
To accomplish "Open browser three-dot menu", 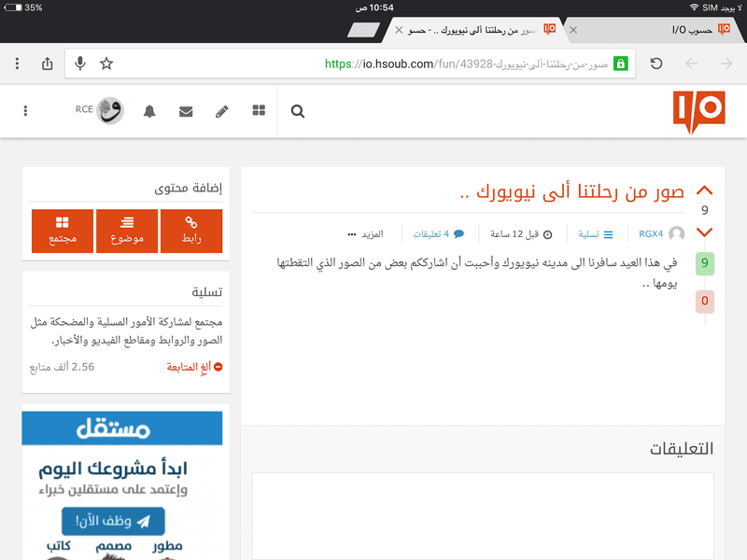I will 17,63.
